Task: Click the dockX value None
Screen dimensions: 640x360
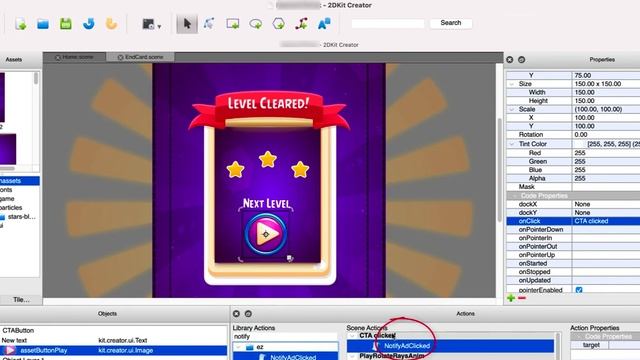Action: (606, 204)
